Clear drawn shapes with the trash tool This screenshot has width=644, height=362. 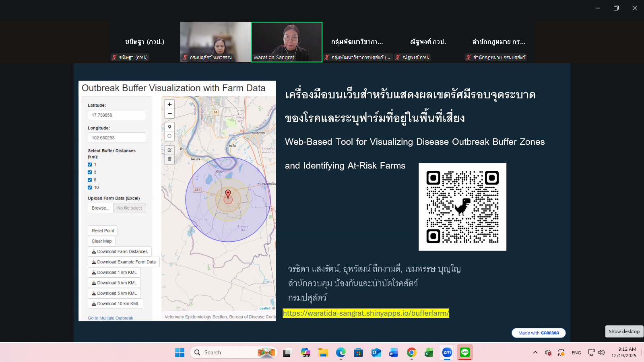pyautogui.click(x=169, y=159)
